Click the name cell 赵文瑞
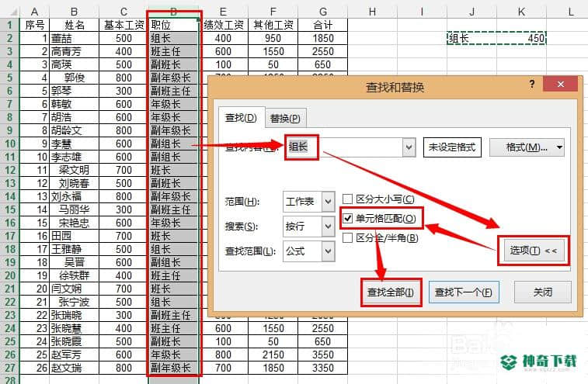588x384 pixels. coord(74,368)
